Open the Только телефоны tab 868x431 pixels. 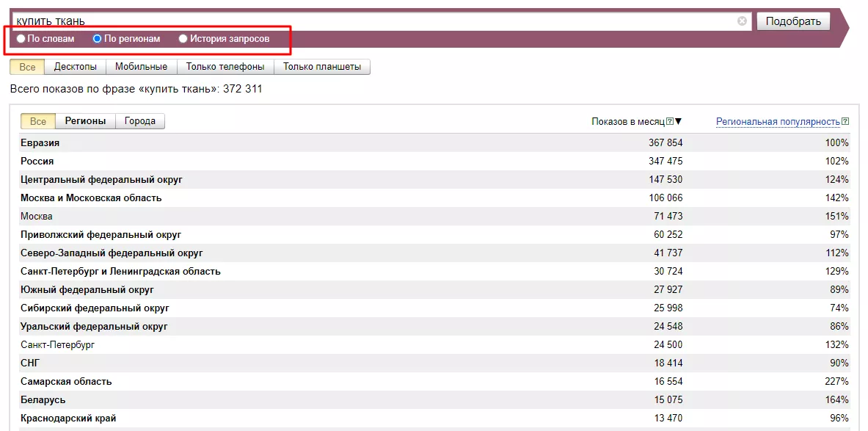[225, 67]
